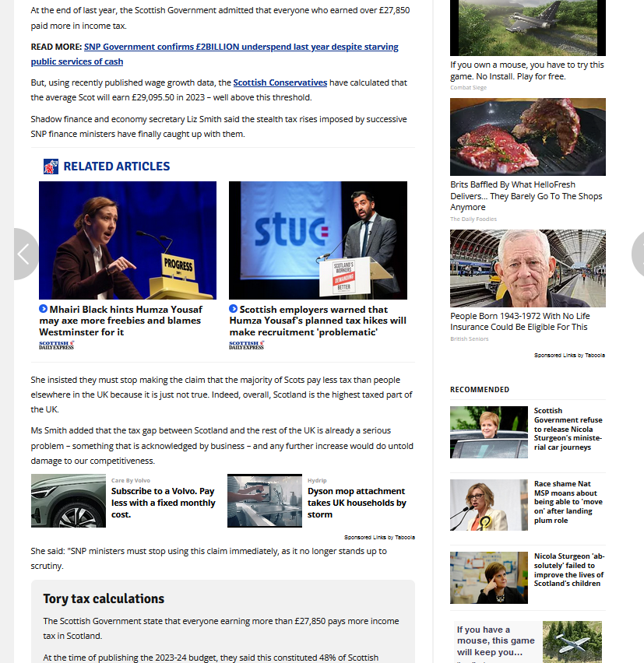Open Subscribe to a Volvo sponsored link
This screenshot has height=663, width=644.
click(x=164, y=503)
